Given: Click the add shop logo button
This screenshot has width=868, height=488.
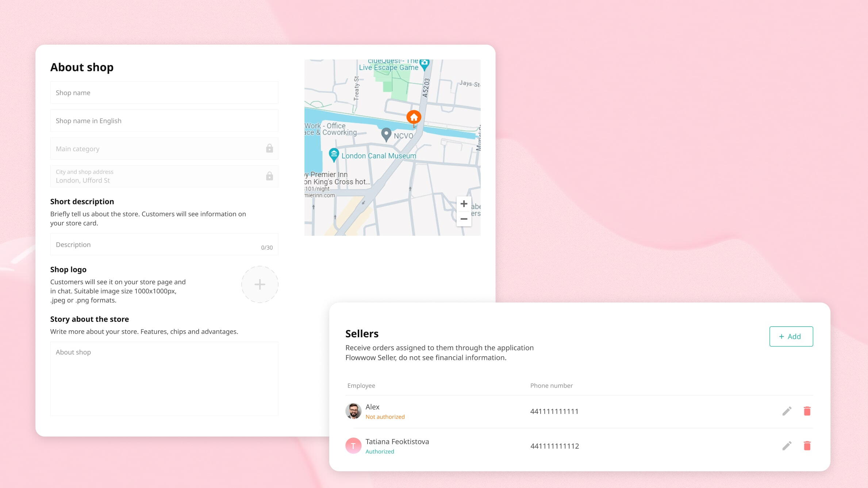Looking at the screenshot, I should pyautogui.click(x=260, y=284).
